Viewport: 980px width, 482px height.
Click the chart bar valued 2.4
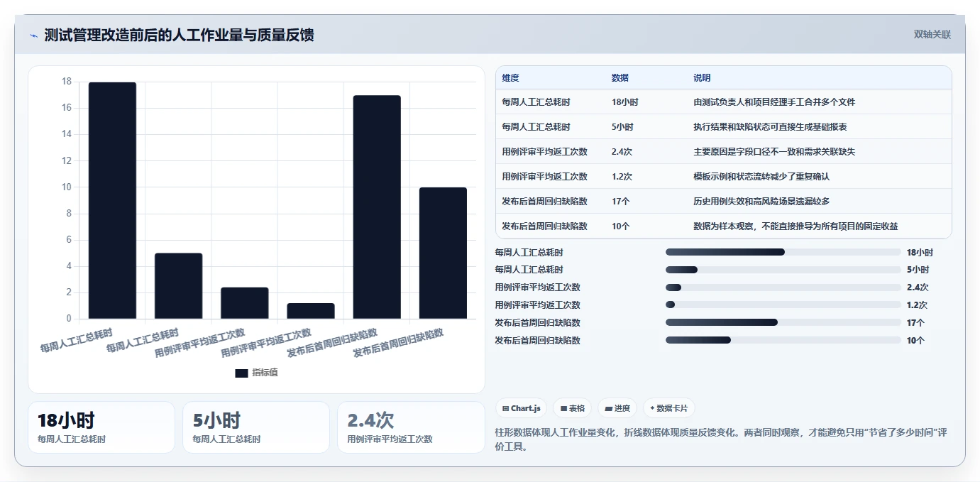point(244,303)
